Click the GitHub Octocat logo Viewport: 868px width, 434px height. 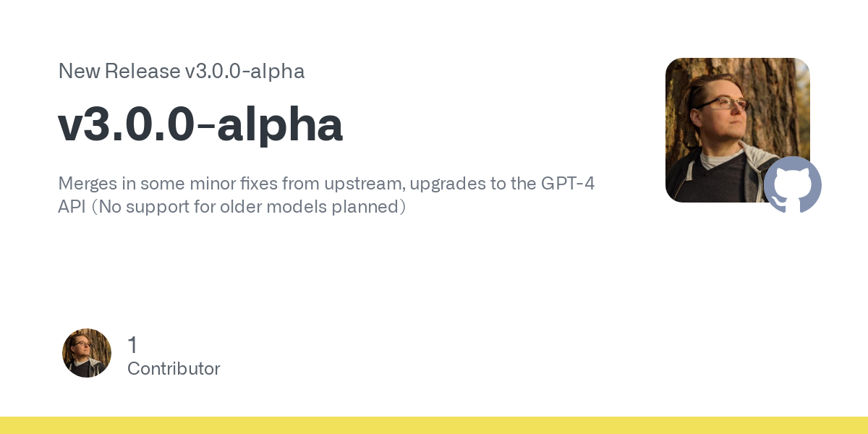(793, 184)
